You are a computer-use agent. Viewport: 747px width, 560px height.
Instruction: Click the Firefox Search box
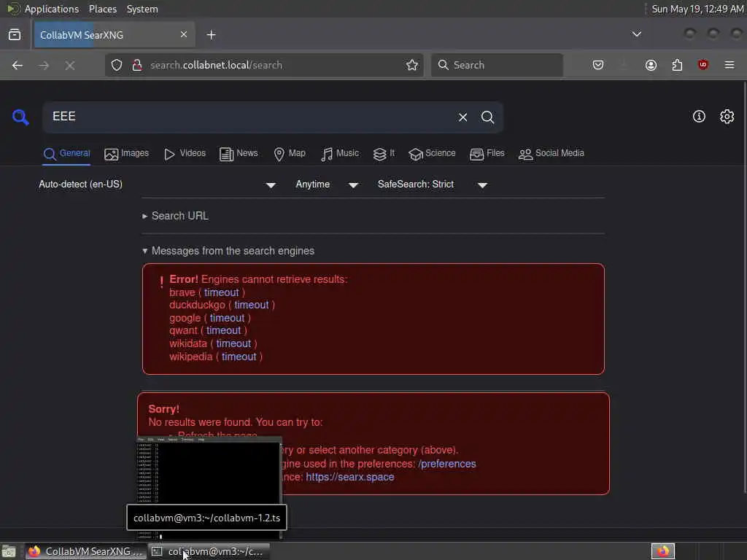[497, 65]
